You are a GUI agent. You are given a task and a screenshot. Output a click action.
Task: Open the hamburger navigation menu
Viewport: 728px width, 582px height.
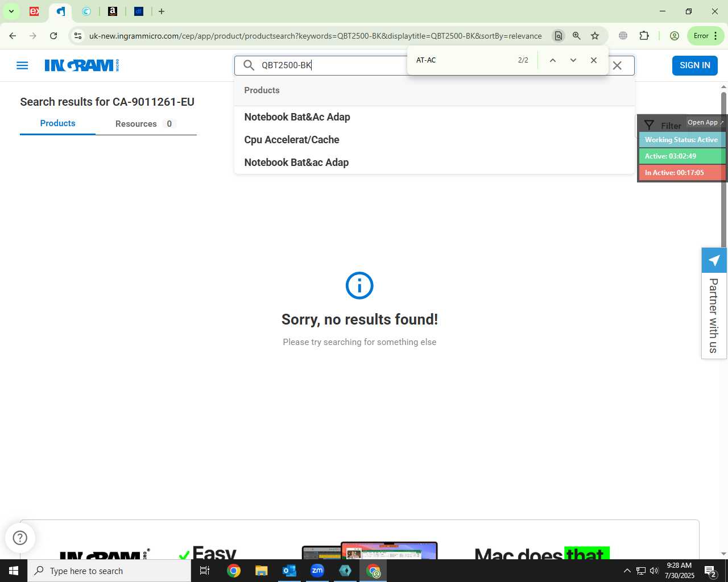(22, 65)
